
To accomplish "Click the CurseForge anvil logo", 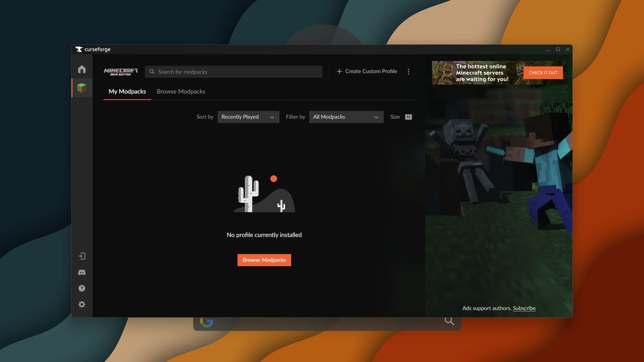I will [x=79, y=49].
